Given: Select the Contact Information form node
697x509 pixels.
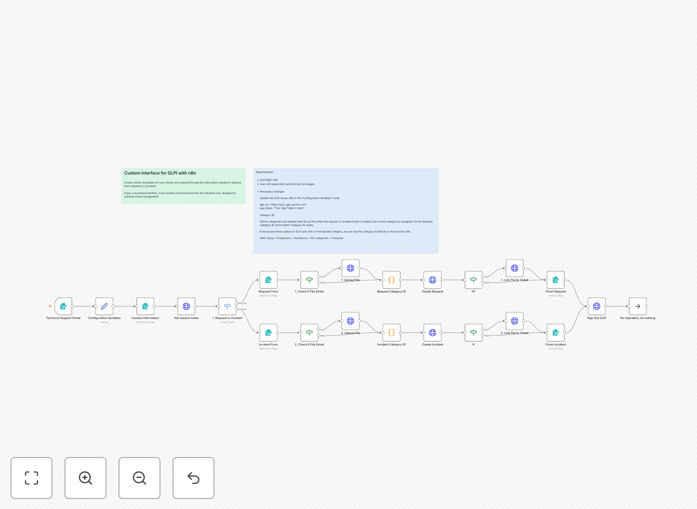Looking at the screenshot, I should (x=145, y=306).
